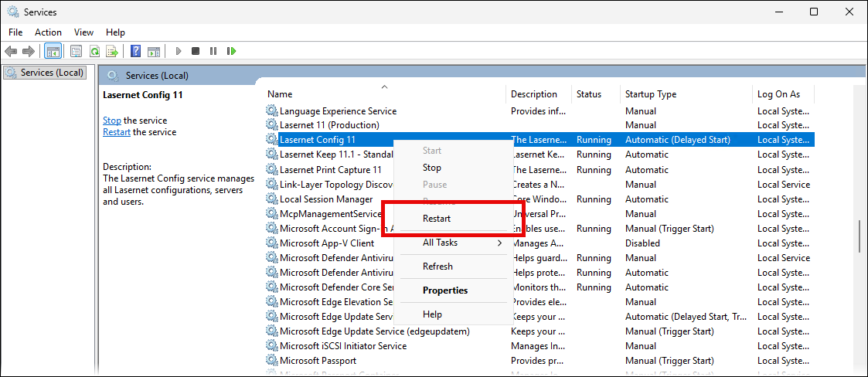
Task: Click gear icon of Lasernet 11 (Production)
Action: [271, 125]
